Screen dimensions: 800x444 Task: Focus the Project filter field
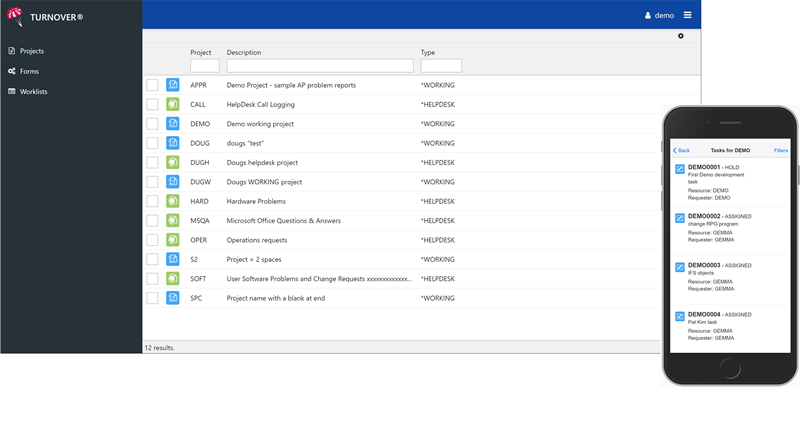(205, 65)
